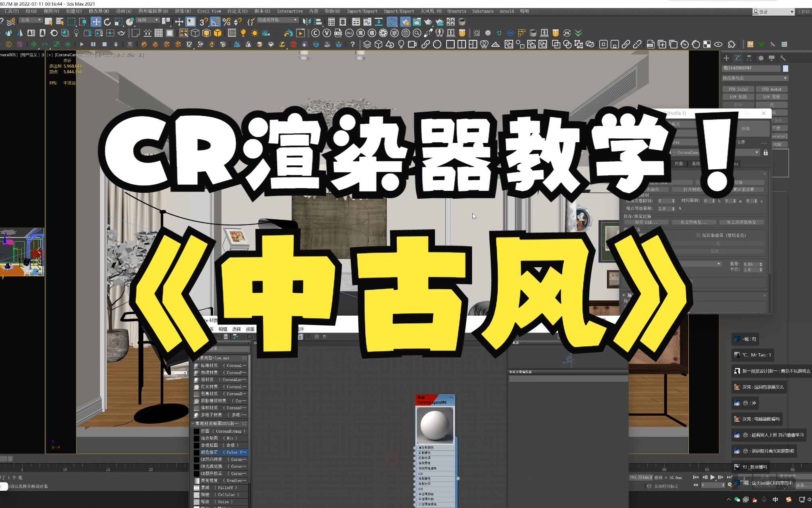
Task: Click the puzzle piece plugin icon
Action: [731, 44]
